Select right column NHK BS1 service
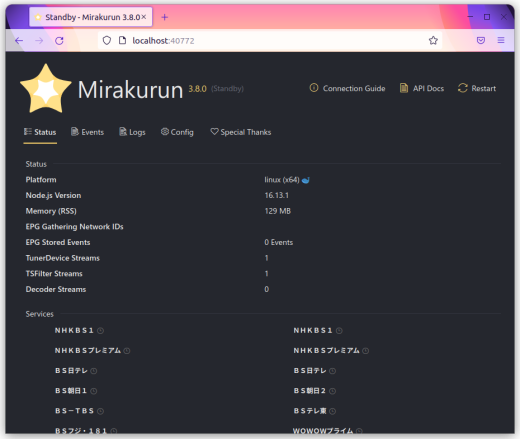Screen dimensions: 520x439 point(313,331)
